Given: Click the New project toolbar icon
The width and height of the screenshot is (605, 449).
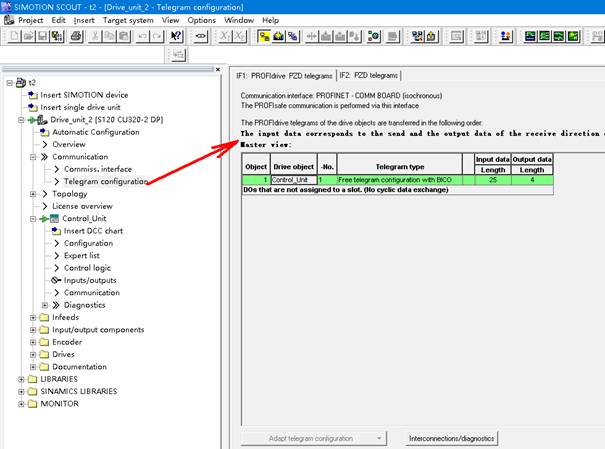Looking at the screenshot, I should point(13,36).
